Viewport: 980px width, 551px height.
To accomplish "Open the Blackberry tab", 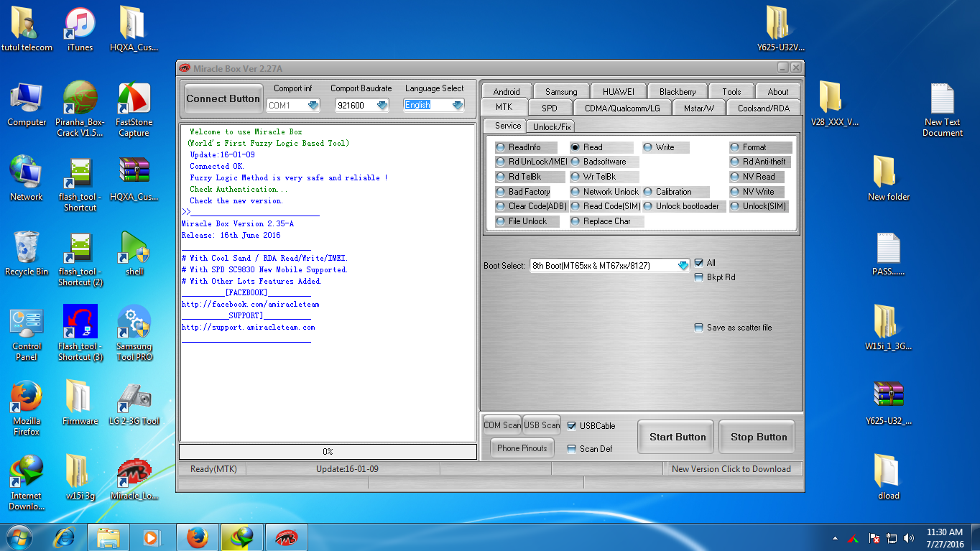I will (678, 91).
